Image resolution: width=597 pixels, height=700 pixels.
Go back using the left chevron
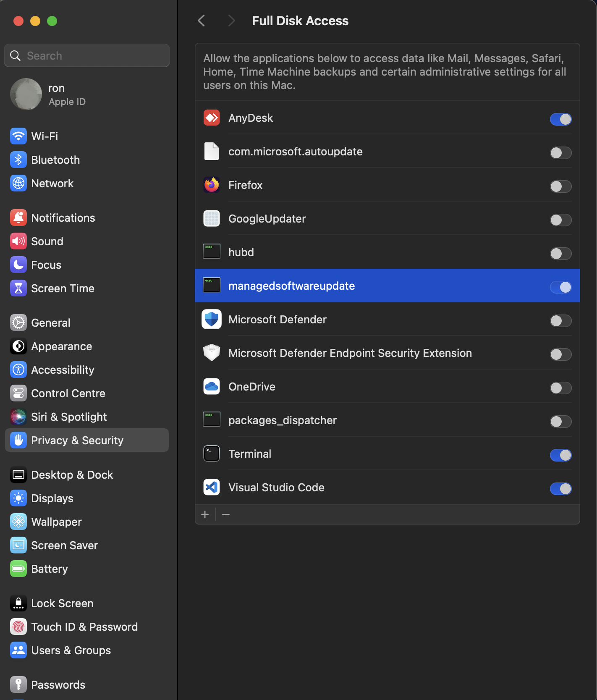[x=202, y=21]
